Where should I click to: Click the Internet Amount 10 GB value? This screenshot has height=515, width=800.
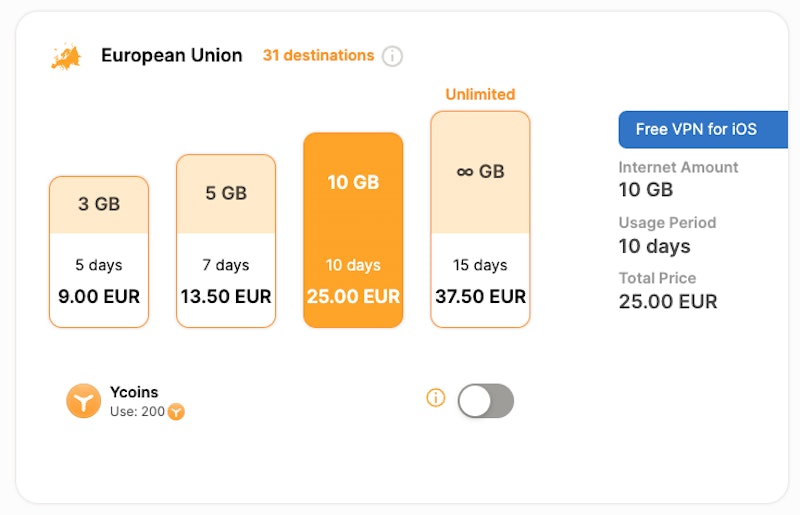point(646,190)
